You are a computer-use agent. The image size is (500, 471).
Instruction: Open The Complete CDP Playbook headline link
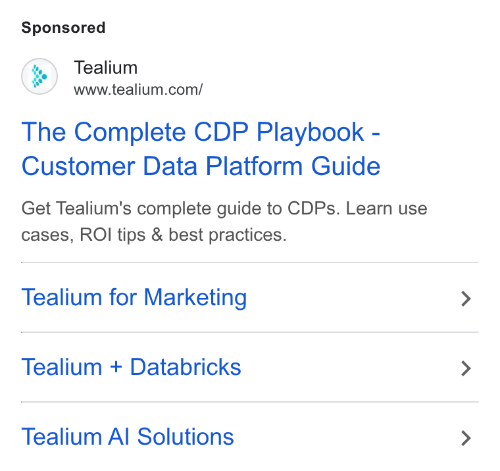201,132
